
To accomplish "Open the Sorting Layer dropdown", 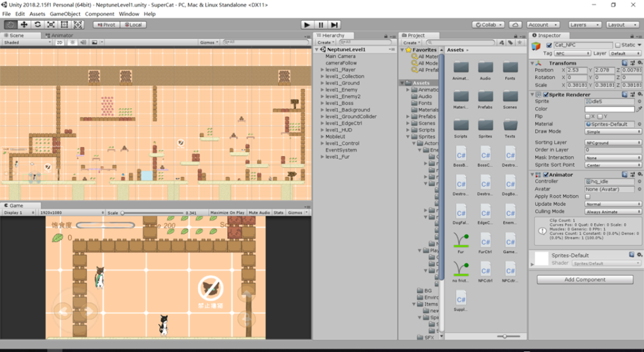I will coord(613,143).
